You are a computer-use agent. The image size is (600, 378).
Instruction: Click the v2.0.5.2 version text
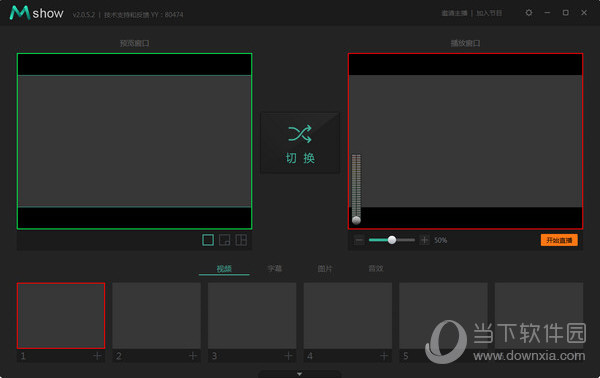point(84,15)
